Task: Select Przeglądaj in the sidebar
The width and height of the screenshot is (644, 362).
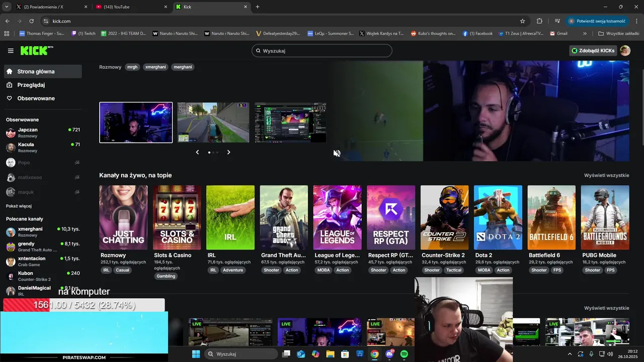Action: pyautogui.click(x=43, y=85)
